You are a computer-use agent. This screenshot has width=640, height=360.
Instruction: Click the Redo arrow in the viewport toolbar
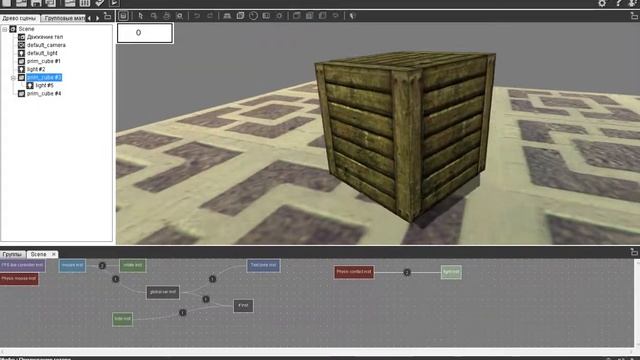[210, 16]
